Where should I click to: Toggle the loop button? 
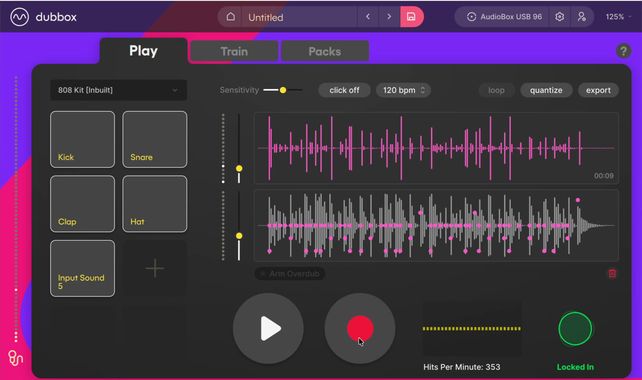(496, 90)
